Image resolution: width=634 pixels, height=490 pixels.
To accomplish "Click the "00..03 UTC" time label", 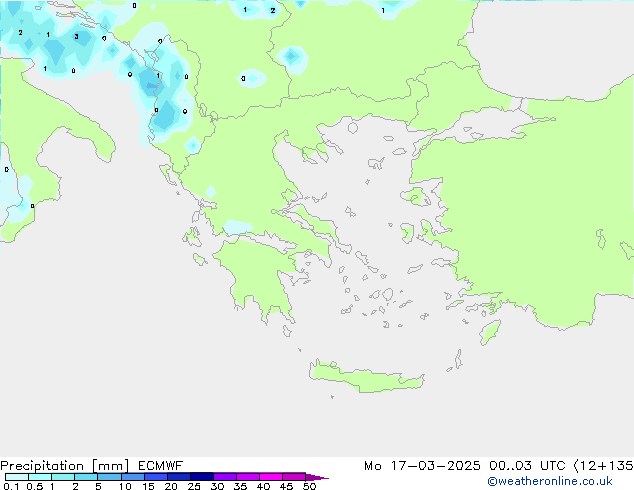I will point(527,466).
